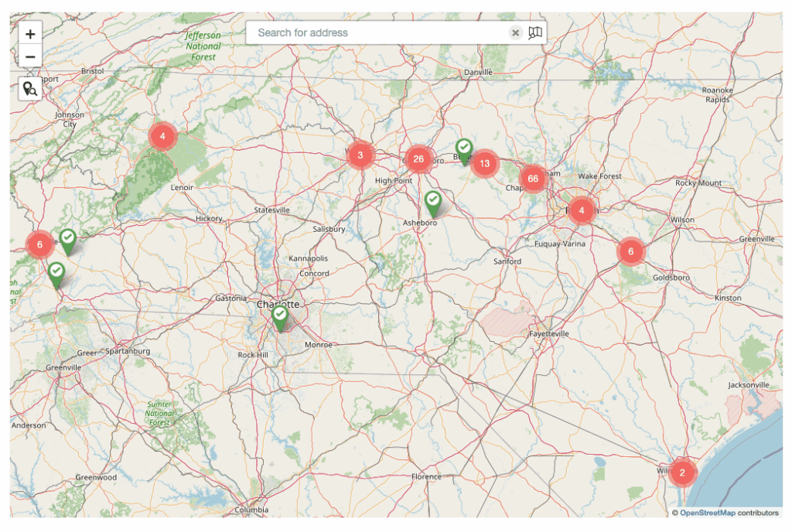Clear the address search field
Viewport: 792px width, 532px height.
coord(515,32)
